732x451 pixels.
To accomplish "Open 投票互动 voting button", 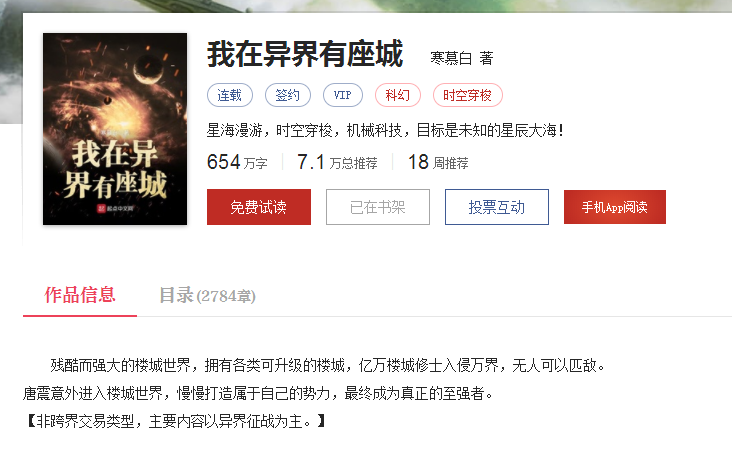I will point(497,207).
